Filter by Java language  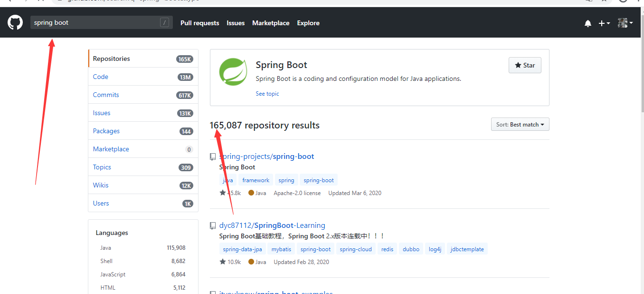click(143, 248)
